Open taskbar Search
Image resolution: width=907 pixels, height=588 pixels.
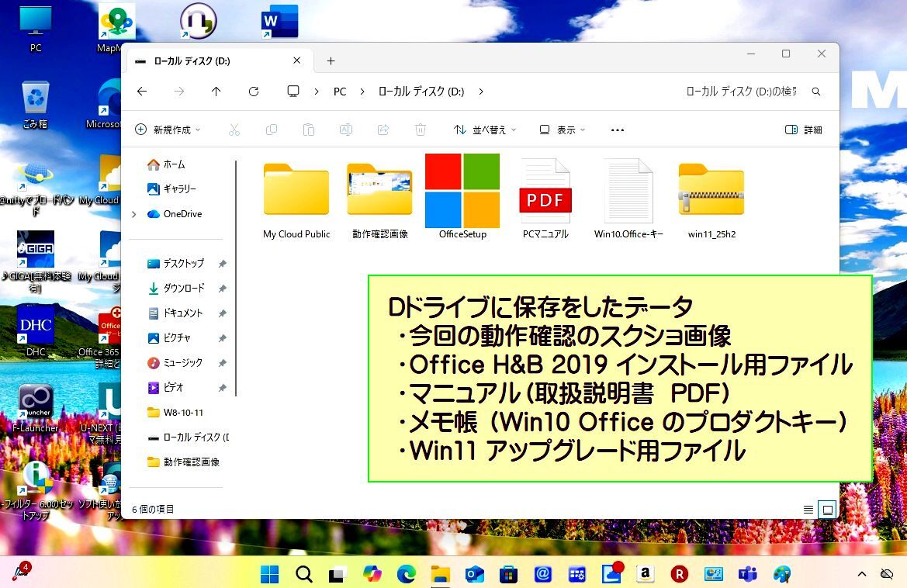tap(303, 574)
